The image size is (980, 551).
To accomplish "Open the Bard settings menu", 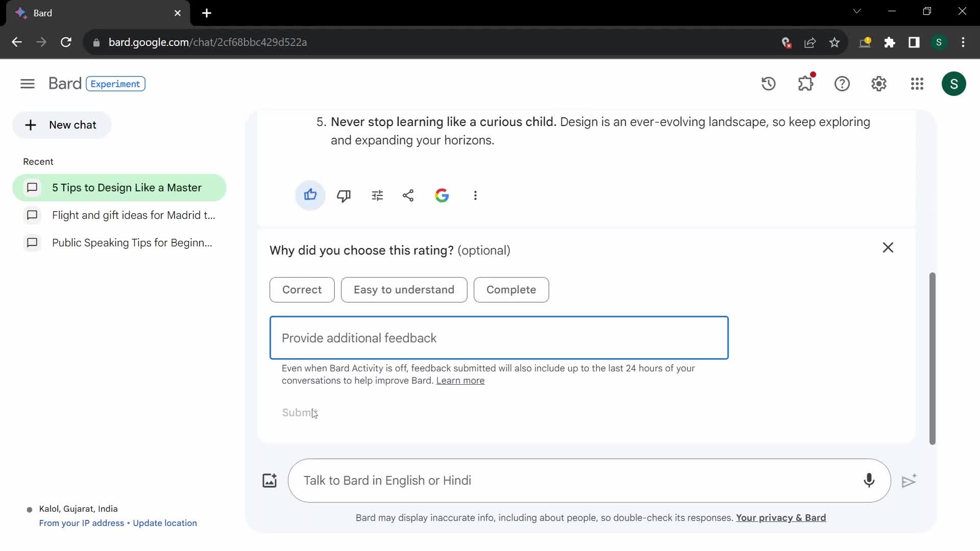I will [x=879, y=84].
